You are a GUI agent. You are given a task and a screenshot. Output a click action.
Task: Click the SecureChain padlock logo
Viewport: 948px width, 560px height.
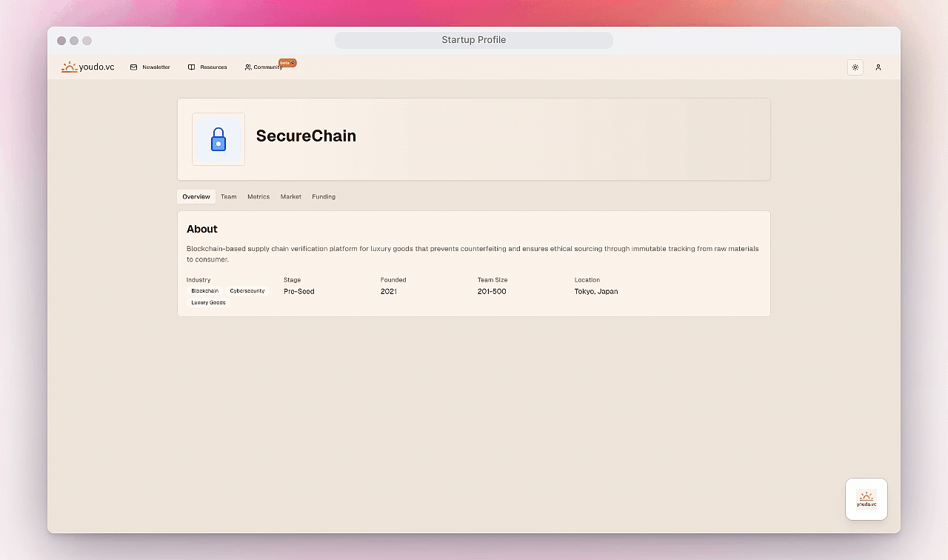point(218,139)
